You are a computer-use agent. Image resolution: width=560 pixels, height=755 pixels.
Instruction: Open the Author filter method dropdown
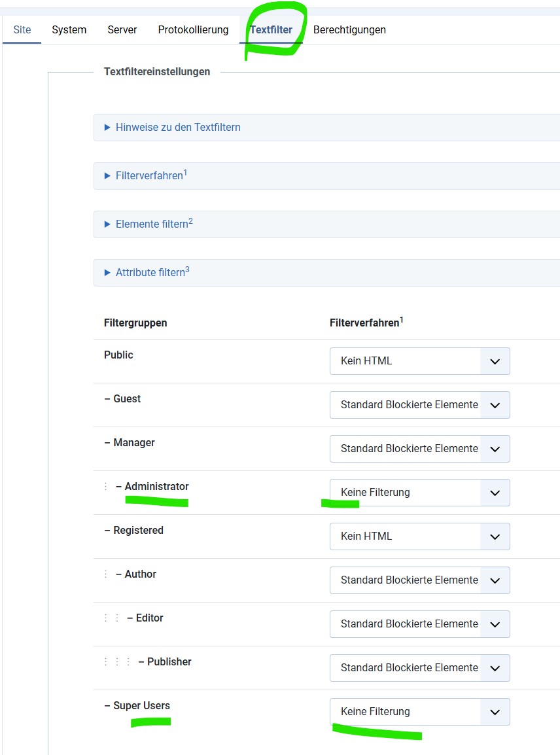point(419,580)
